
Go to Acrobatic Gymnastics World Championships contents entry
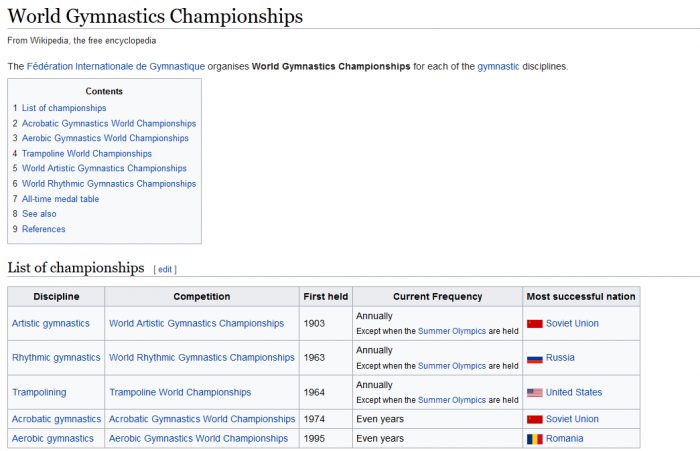[109, 123]
